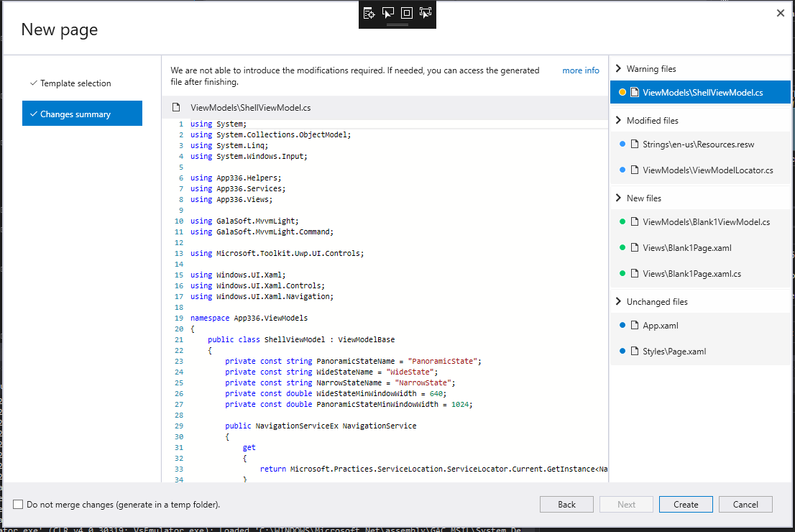This screenshot has width=795, height=532.
Task: Collapse the debug toolbar using its handle
Action: click(397, 24)
